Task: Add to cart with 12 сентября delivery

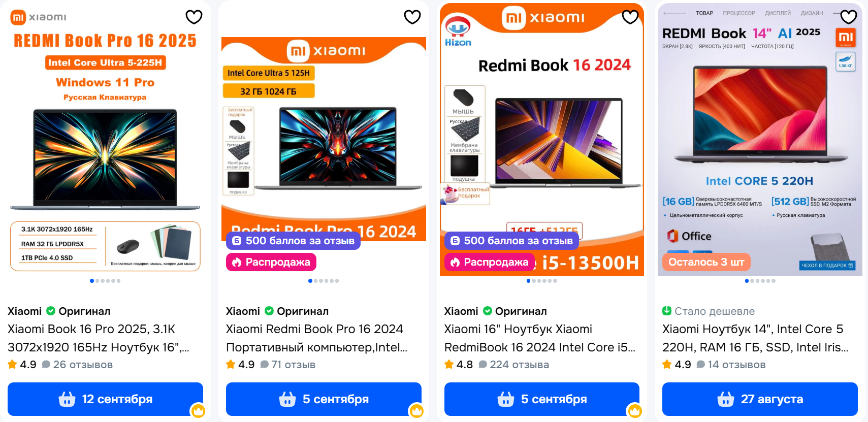Action: pos(105,399)
